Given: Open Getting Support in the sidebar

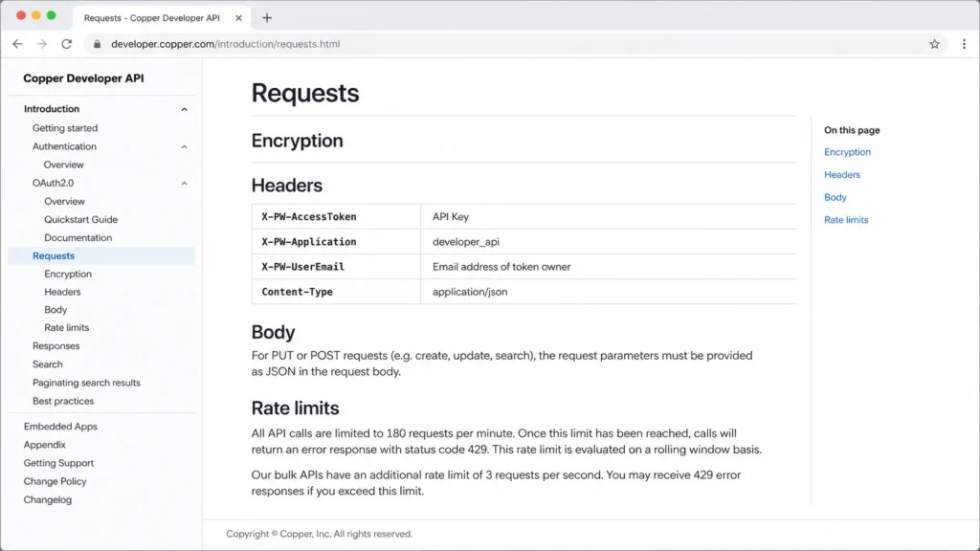Looking at the screenshot, I should pyautogui.click(x=58, y=463).
